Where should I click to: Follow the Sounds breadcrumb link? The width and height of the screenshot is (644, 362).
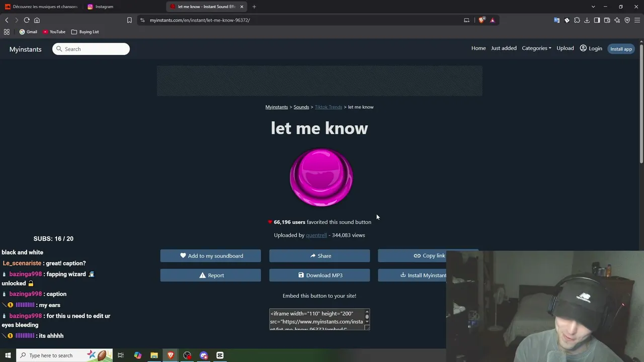coord(301,107)
